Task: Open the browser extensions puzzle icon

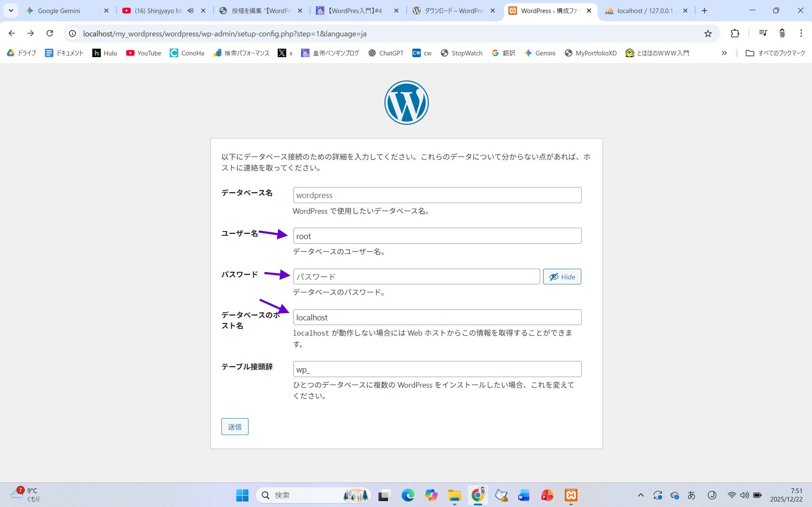Action: [735, 33]
